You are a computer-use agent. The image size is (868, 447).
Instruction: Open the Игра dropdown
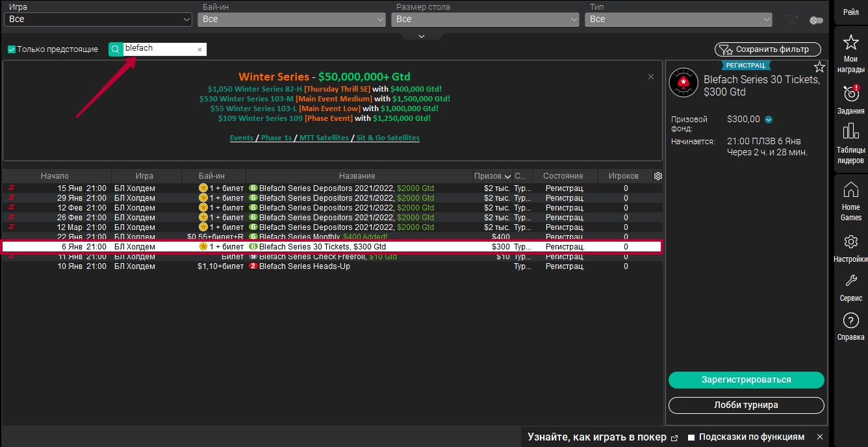coord(97,19)
